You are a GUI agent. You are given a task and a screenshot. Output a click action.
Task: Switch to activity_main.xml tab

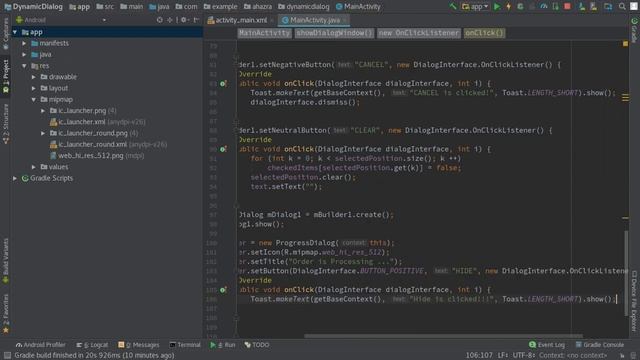pyautogui.click(x=241, y=20)
